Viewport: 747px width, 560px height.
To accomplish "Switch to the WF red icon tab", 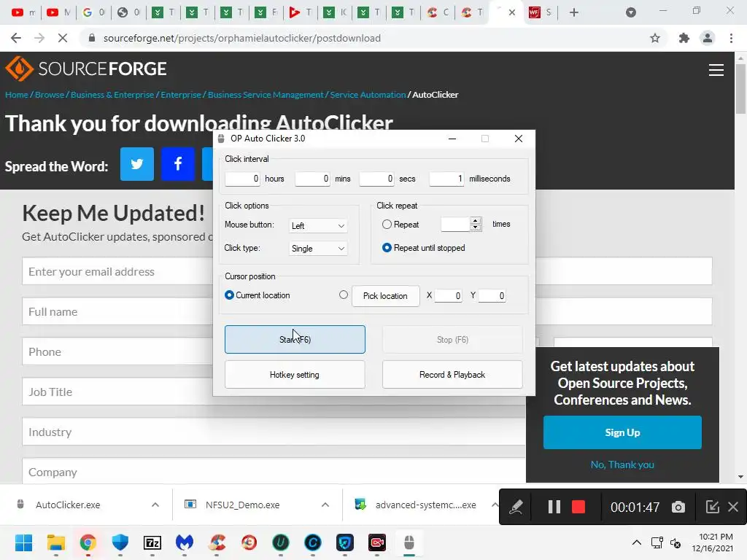I will pos(540,12).
